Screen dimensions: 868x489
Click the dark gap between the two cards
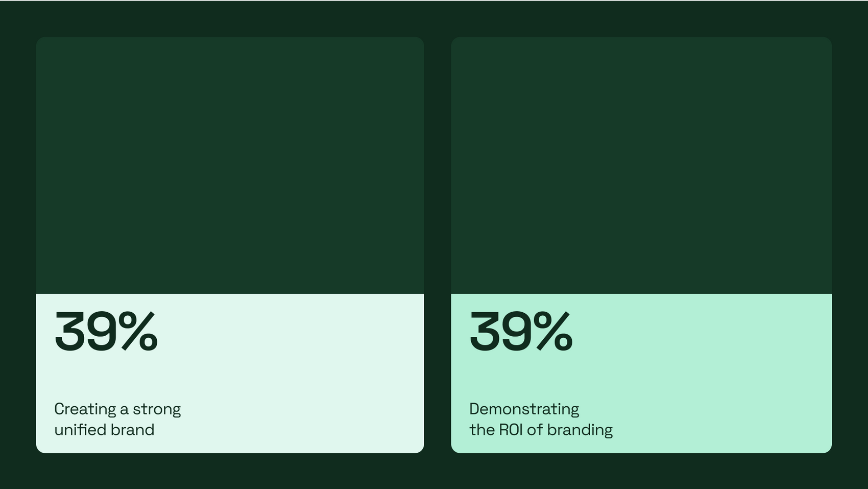[438, 245]
